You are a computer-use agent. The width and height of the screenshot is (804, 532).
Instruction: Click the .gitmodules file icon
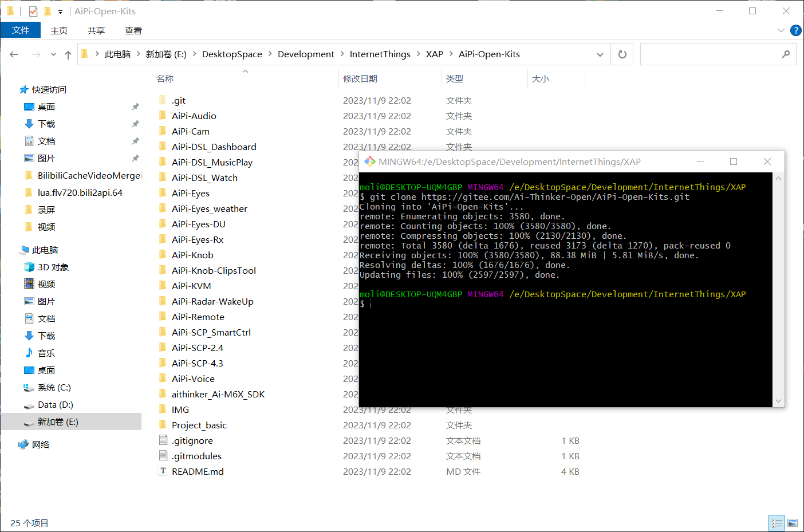click(163, 456)
